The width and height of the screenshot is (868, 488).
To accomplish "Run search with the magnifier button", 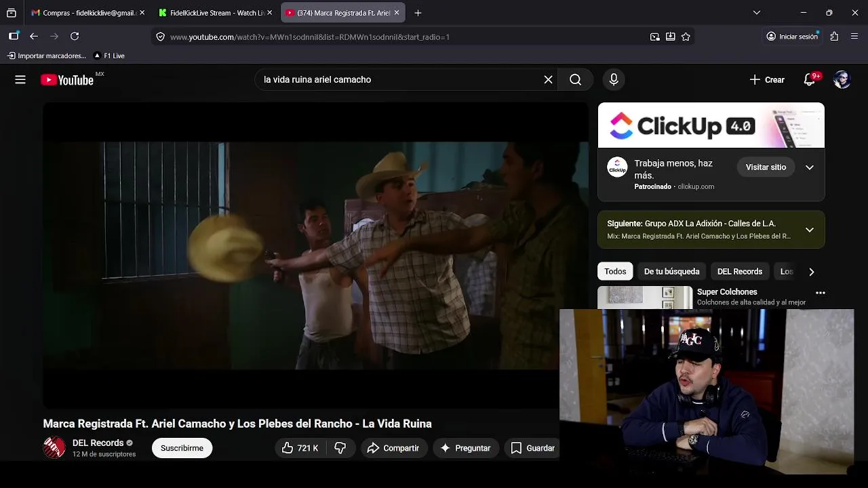I will (575, 80).
